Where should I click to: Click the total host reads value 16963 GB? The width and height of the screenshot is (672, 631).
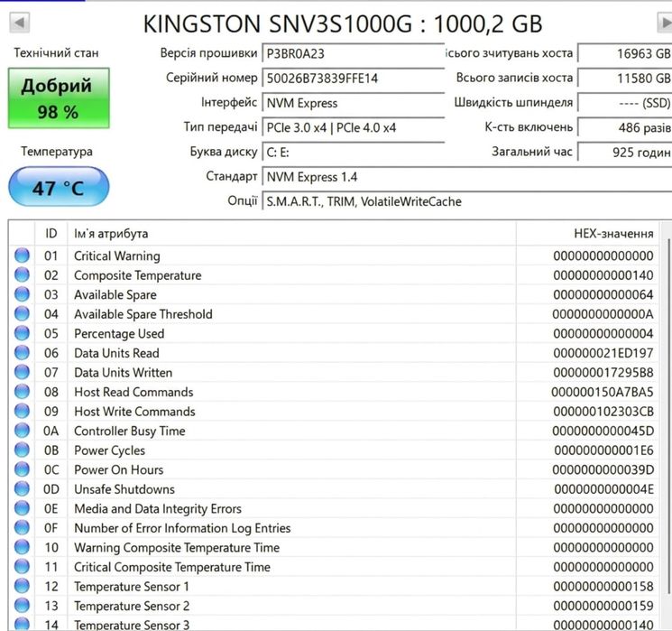pyautogui.click(x=625, y=53)
